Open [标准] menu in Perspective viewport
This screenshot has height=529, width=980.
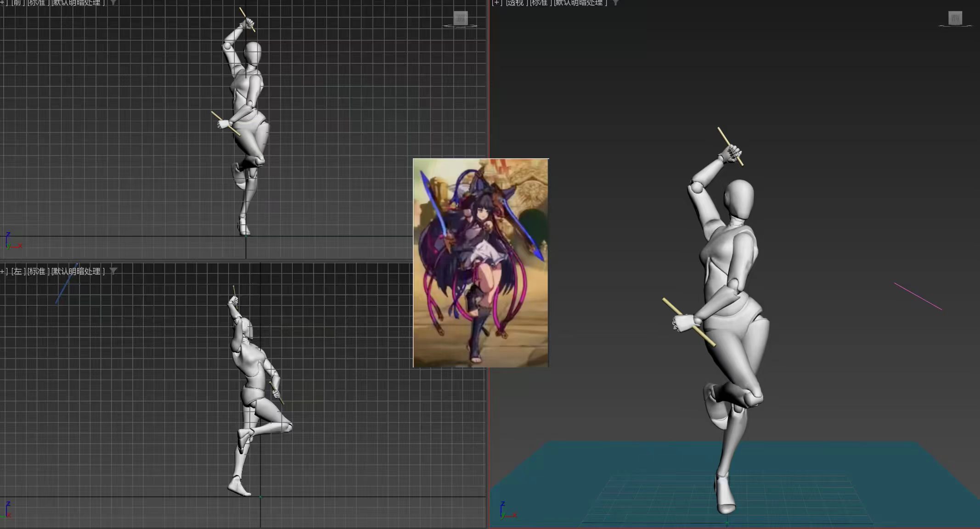pos(541,3)
